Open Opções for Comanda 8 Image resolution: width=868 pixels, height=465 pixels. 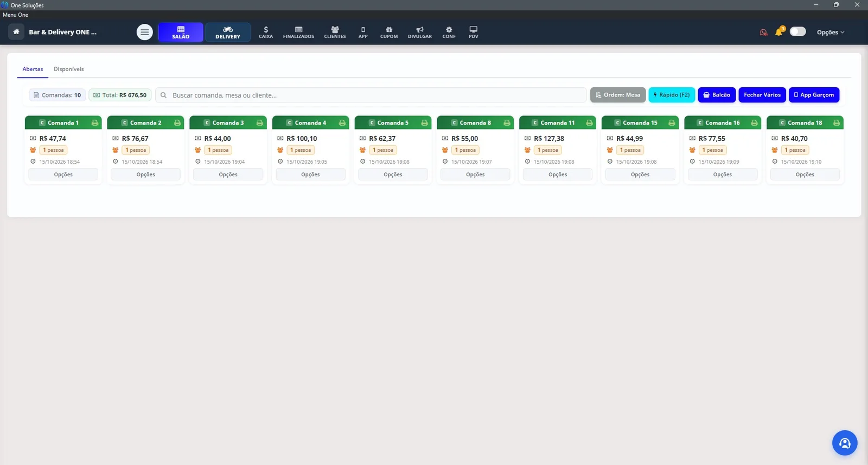pos(475,175)
